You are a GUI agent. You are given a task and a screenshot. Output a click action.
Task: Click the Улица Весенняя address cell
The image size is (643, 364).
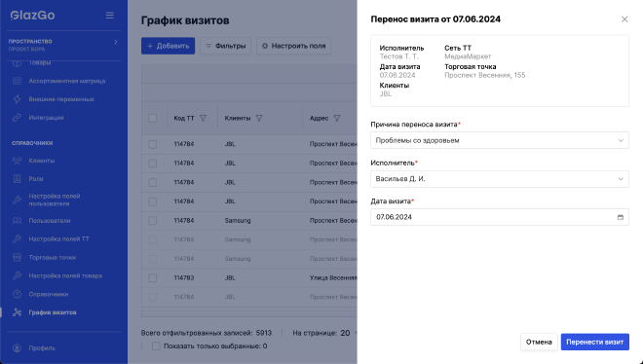(x=333, y=277)
